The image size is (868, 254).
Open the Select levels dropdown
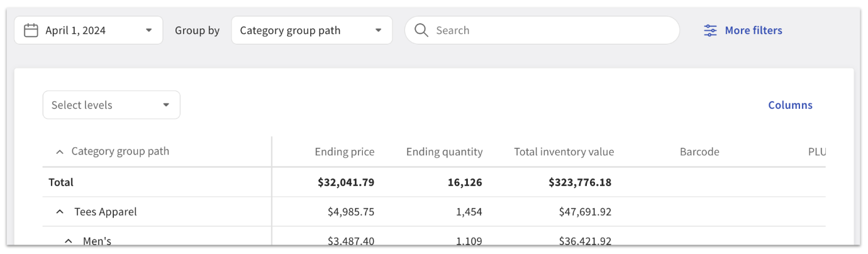(x=111, y=105)
